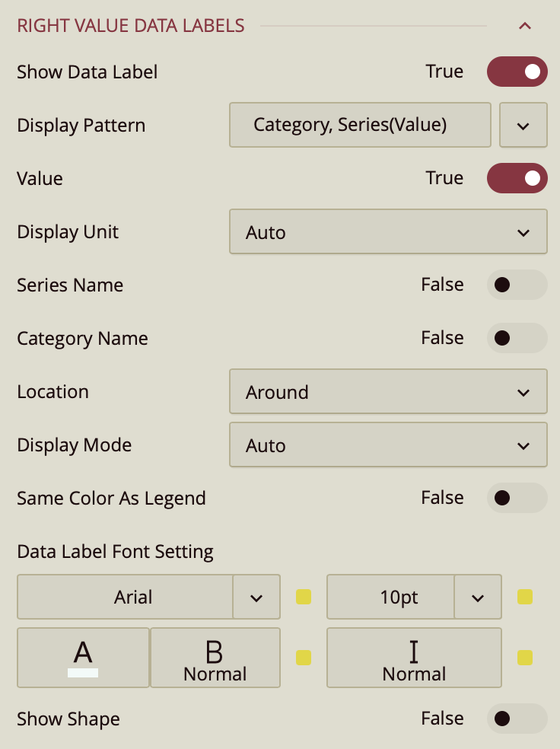Image resolution: width=560 pixels, height=749 pixels.
Task: Click the Category, Series(Value) pattern field
Action: coord(360,125)
